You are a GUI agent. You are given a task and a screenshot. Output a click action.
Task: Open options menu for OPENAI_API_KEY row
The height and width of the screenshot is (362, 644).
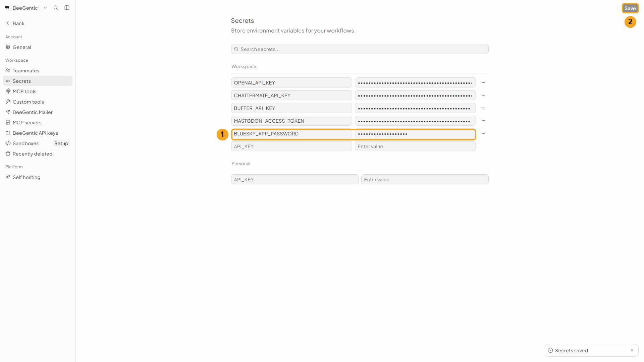[x=483, y=82]
